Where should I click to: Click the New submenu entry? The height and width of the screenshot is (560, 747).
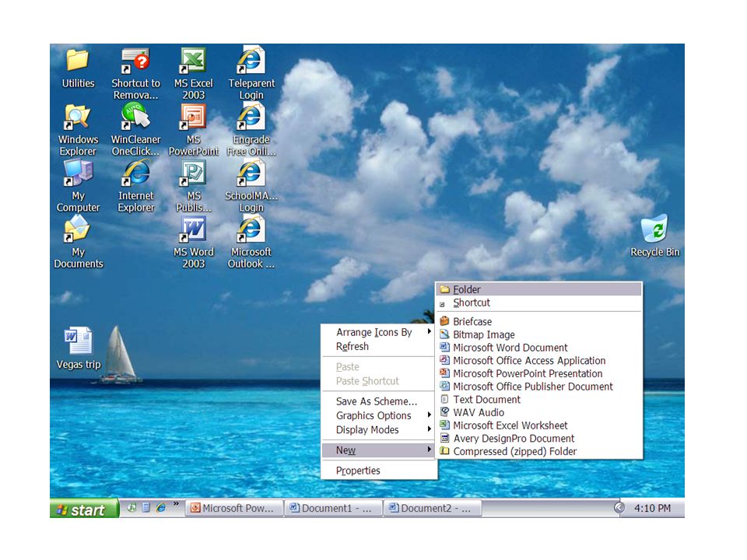[379, 450]
